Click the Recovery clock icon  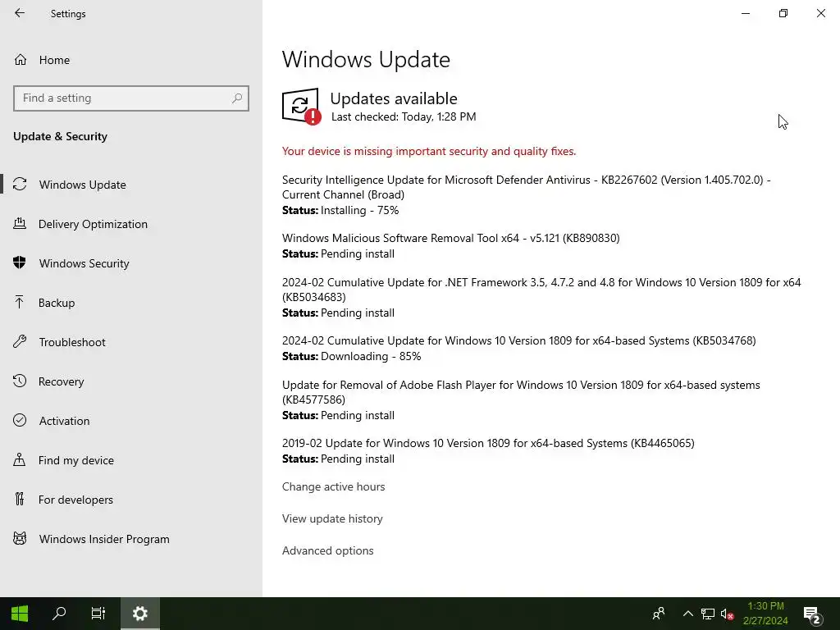click(20, 381)
